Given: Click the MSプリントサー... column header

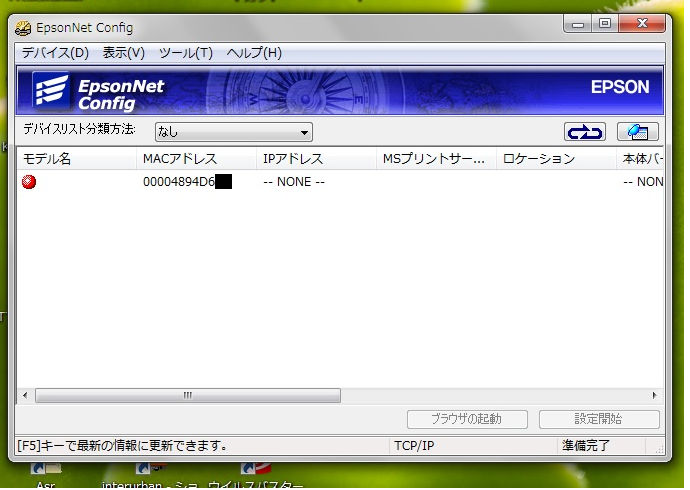Looking at the screenshot, I should (x=439, y=160).
